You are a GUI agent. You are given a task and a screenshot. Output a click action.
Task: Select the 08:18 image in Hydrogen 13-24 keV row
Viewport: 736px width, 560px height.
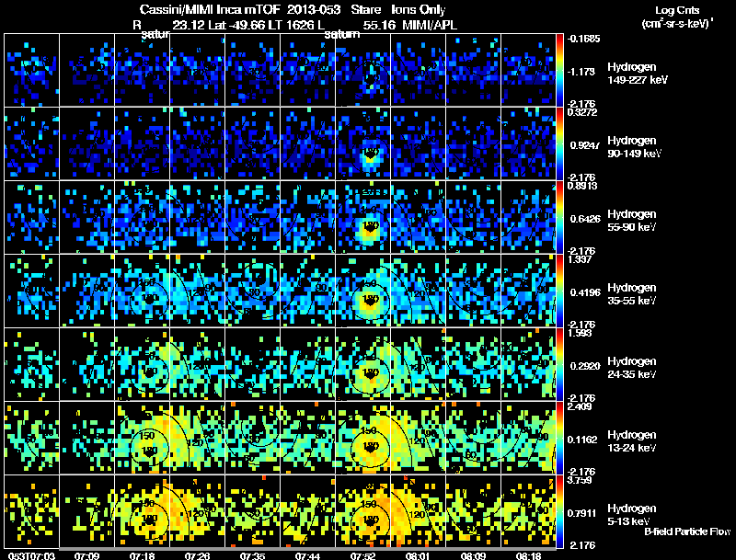528,438
